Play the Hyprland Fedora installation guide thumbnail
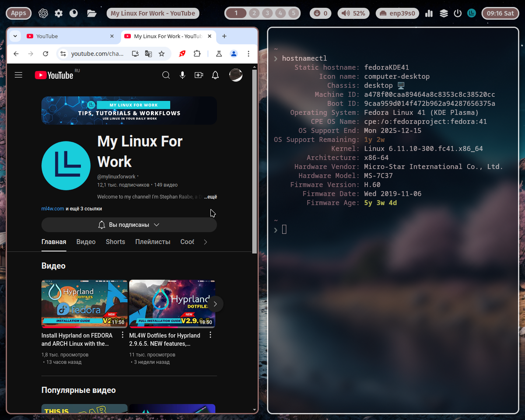Screen dimensions: 525x420 (84, 304)
